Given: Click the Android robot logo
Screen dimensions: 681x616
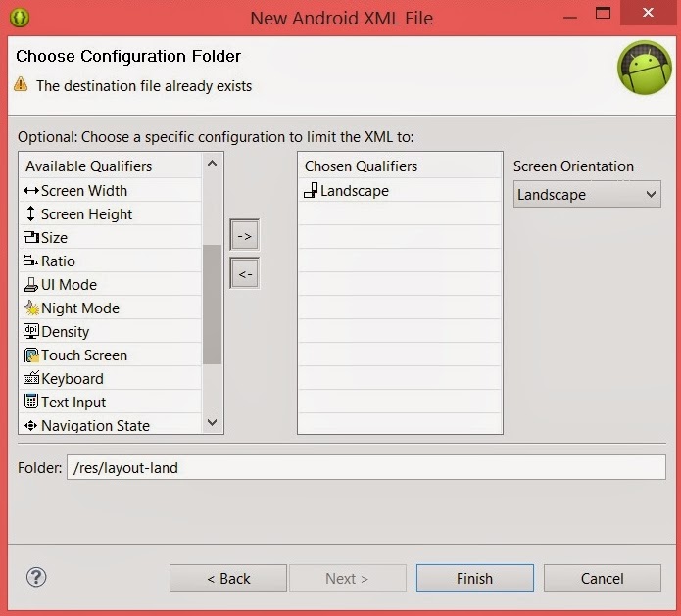Looking at the screenshot, I should pyautogui.click(x=645, y=68).
